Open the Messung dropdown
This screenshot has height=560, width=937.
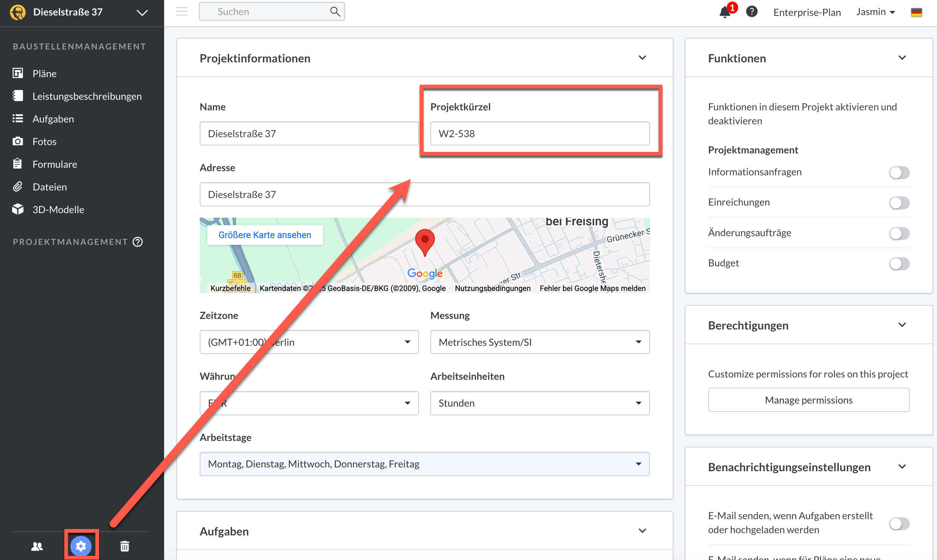(540, 342)
